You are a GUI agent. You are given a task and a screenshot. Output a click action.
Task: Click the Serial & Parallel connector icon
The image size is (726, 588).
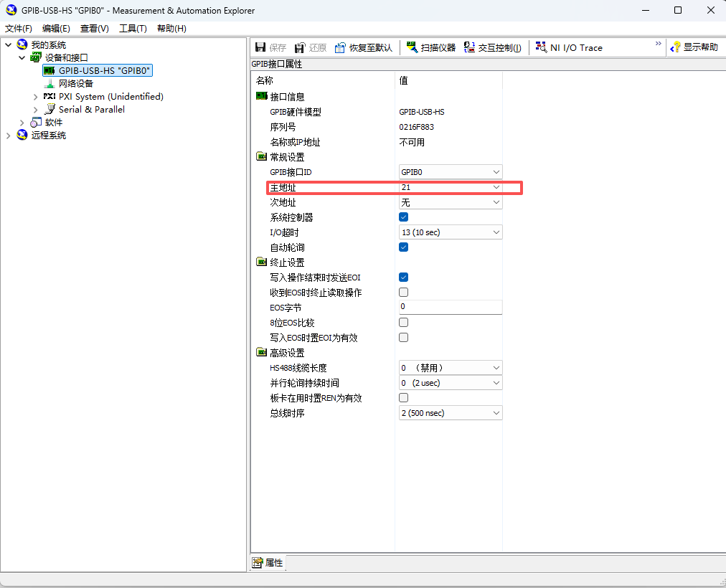[49, 109]
